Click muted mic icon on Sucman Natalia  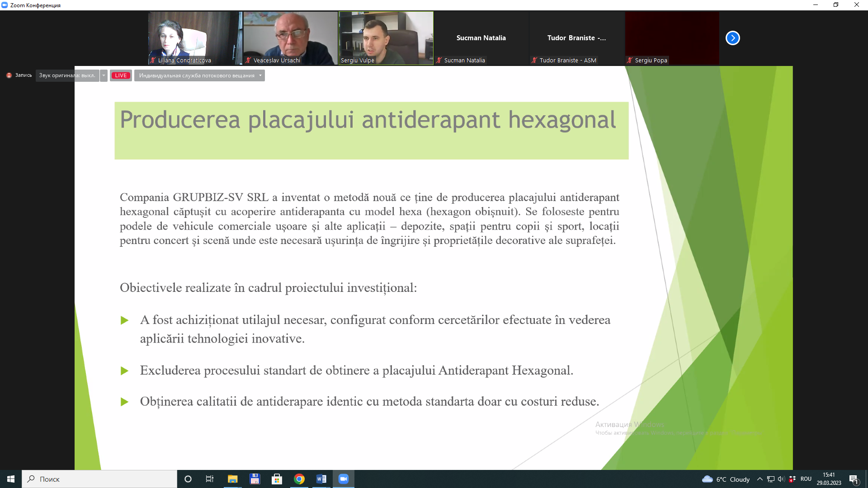[x=439, y=60]
